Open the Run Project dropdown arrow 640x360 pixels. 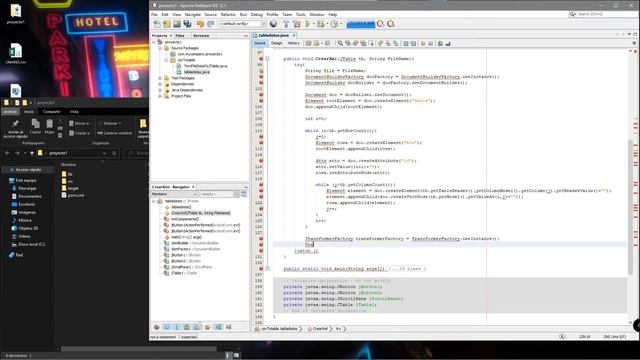pos(313,24)
